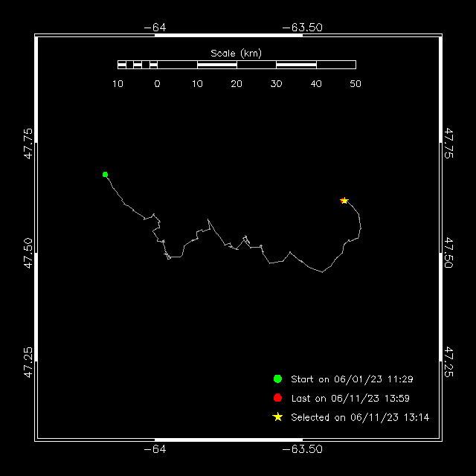Click the top '-63.50' longitude label
Screen dimensions: 476x476
pyautogui.click(x=303, y=28)
